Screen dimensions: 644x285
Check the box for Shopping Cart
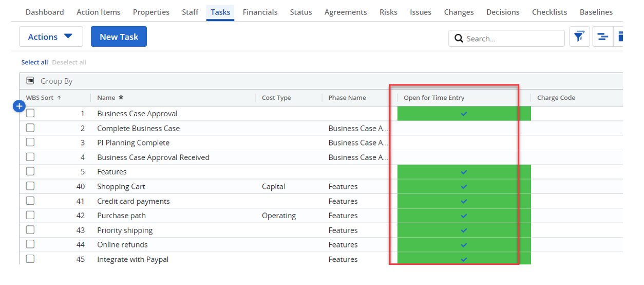[x=30, y=186]
